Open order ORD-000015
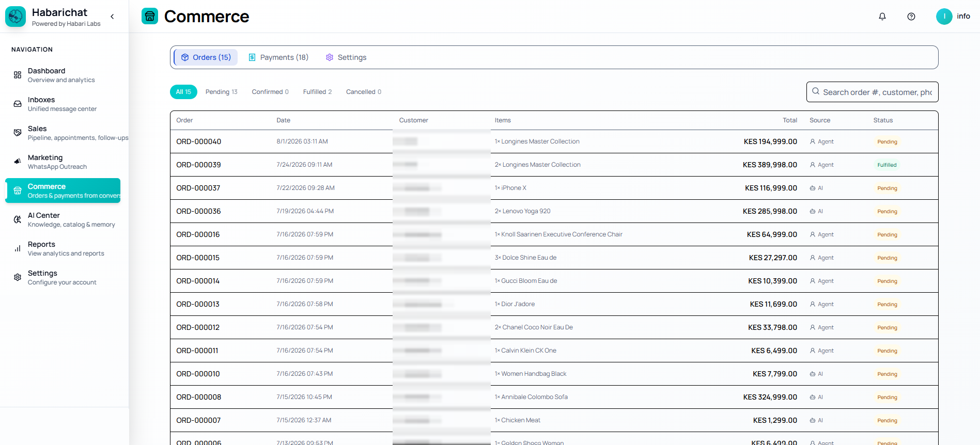Screen dimensions: 980x445 (x=198, y=258)
